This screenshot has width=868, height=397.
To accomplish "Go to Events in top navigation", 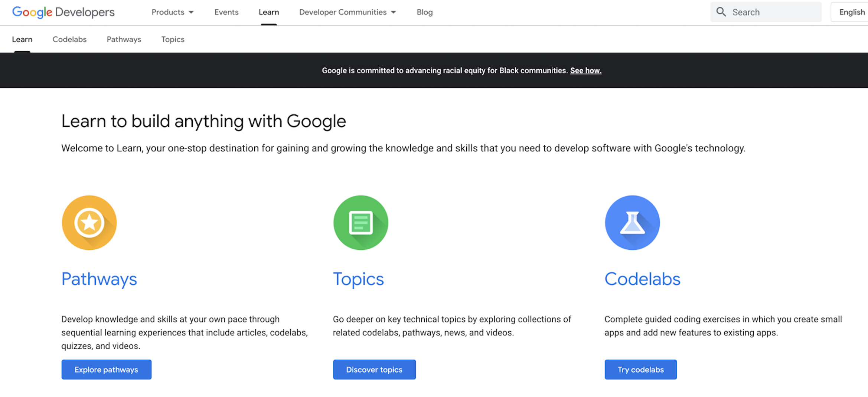I will (x=226, y=12).
